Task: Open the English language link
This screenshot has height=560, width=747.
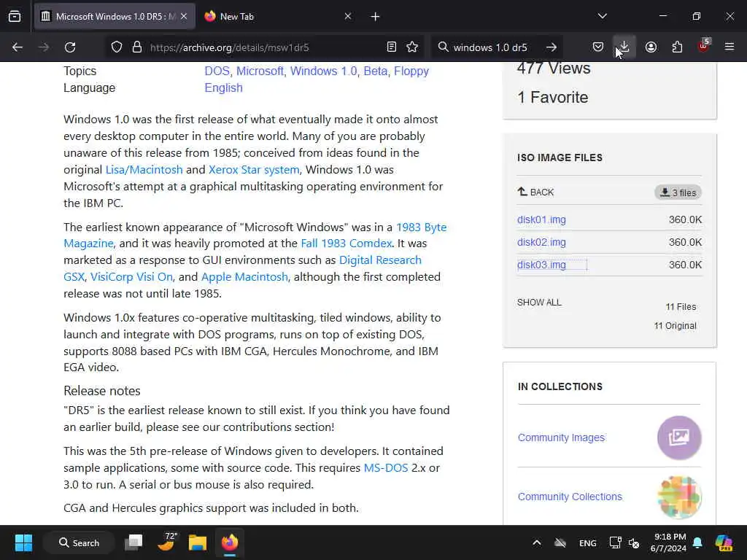Action: (x=223, y=88)
